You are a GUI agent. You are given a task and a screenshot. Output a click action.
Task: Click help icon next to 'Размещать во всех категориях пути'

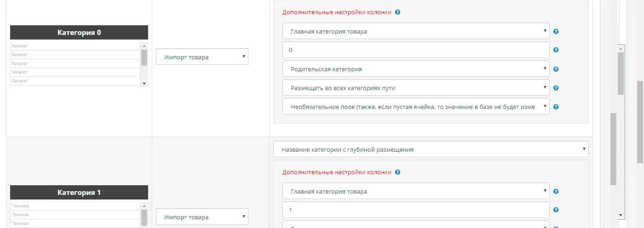(x=556, y=88)
